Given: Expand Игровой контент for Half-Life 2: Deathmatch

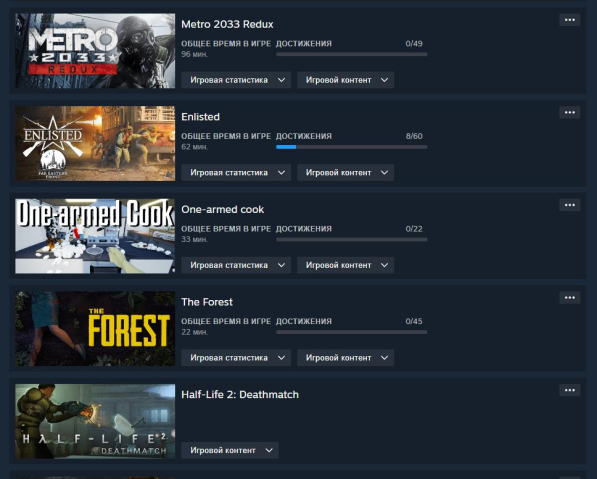Looking at the screenshot, I should pos(230,450).
